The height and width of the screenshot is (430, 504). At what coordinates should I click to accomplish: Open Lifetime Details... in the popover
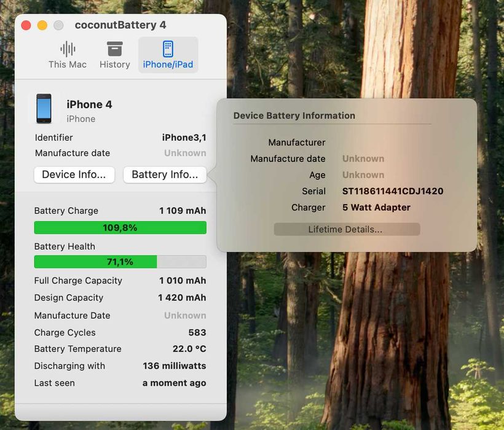coord(347,229)
